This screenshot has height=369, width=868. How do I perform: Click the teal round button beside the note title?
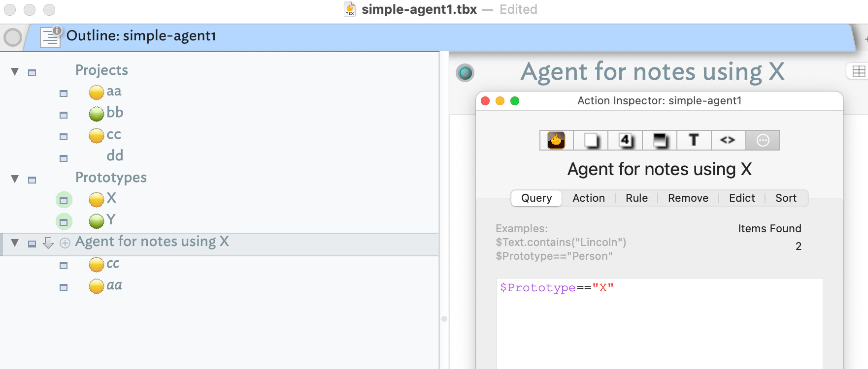[x=465, y=73]
